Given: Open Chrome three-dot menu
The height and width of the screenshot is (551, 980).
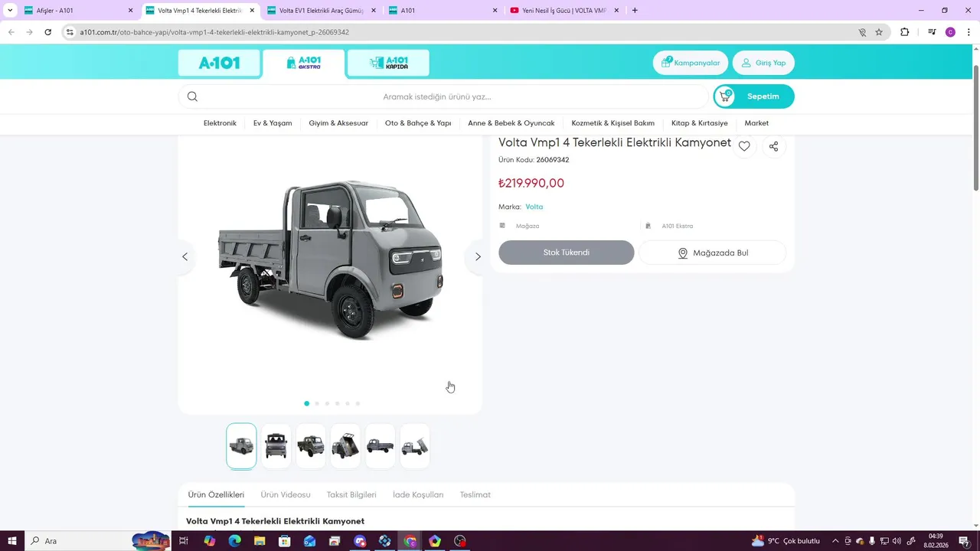Looking at the screenshot, I should (969, 32).
